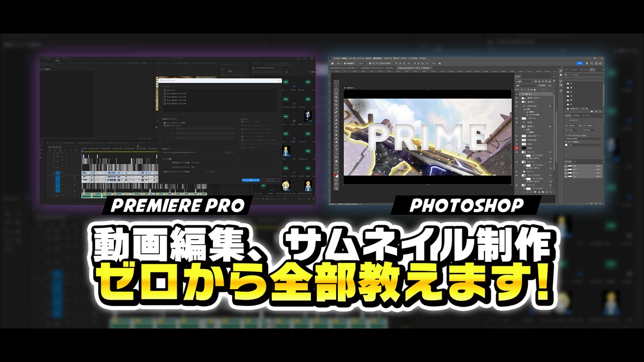Screen dimensions: 644x362
Task: Select the Crop tool in Photoshop
Action: tap(336, 101)
